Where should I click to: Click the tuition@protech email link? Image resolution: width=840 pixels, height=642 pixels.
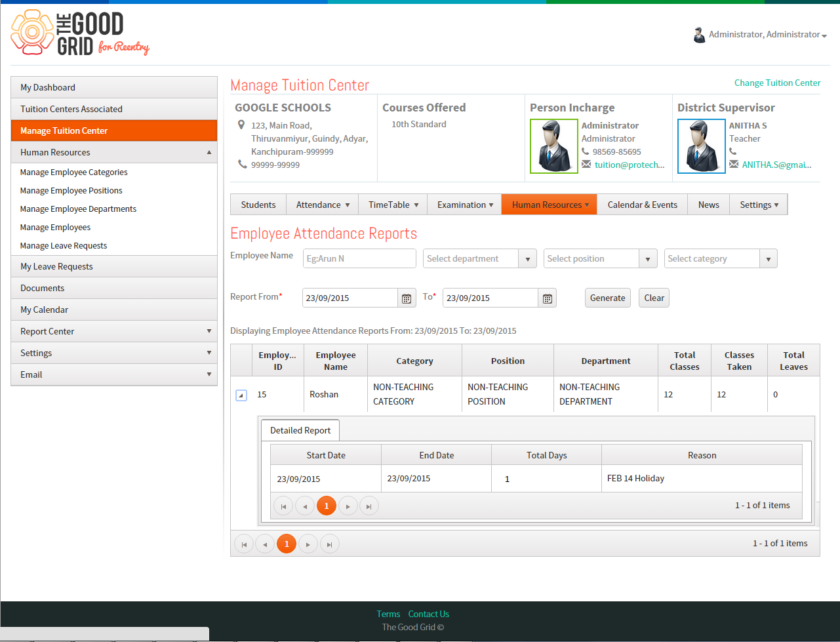pos(630,165)
